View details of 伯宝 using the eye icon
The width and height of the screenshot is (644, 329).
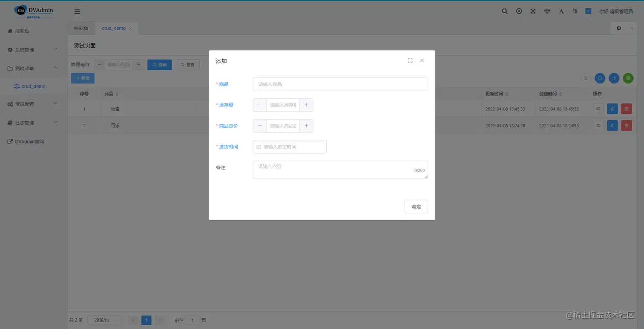(x=598, y=109)
